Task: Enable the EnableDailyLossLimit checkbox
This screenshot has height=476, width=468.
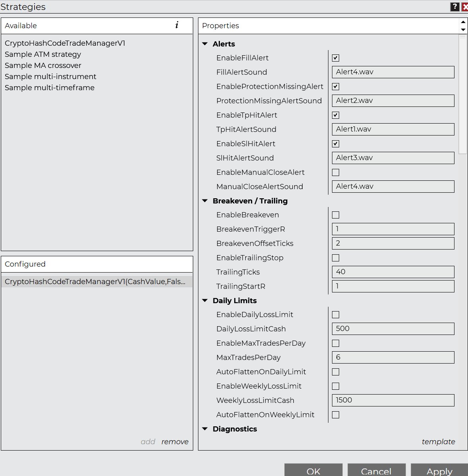Action: coord(336,315)
